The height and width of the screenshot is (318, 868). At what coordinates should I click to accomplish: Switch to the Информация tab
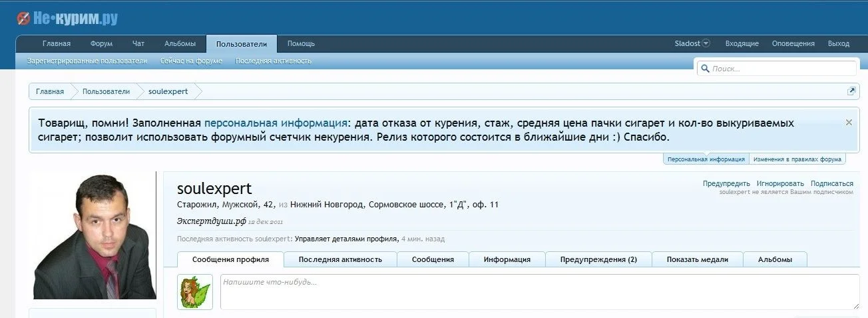[x=507, y=259]
